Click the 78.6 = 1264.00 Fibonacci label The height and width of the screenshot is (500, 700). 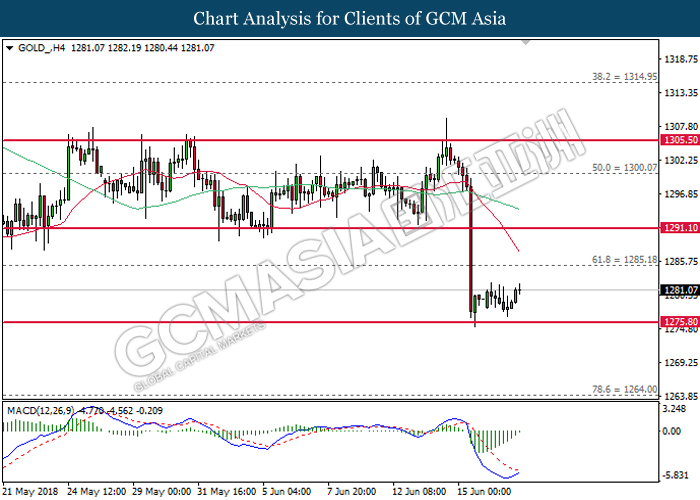coord(625,390)
